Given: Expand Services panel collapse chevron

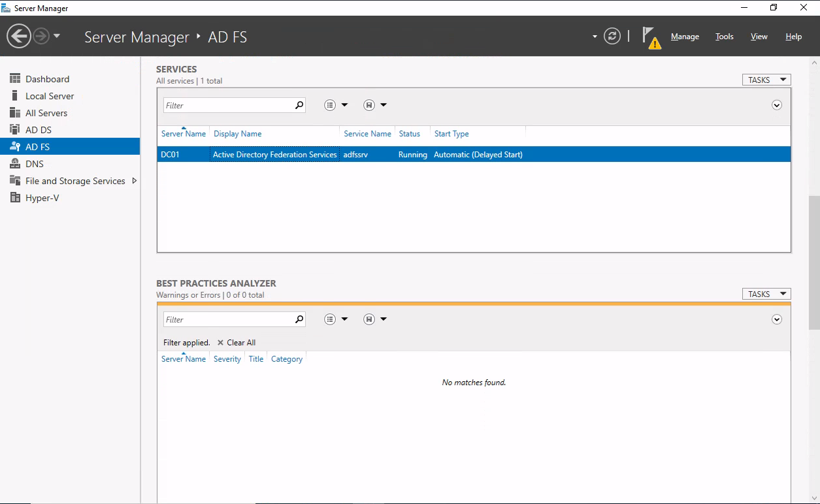Looking at the screenshot, I should [x=777, y=105].
